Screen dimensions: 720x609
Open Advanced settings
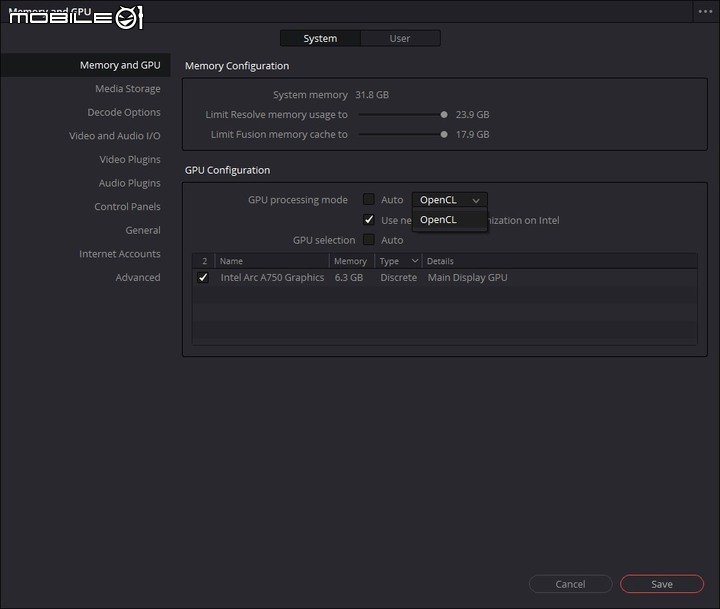(138, 277)
